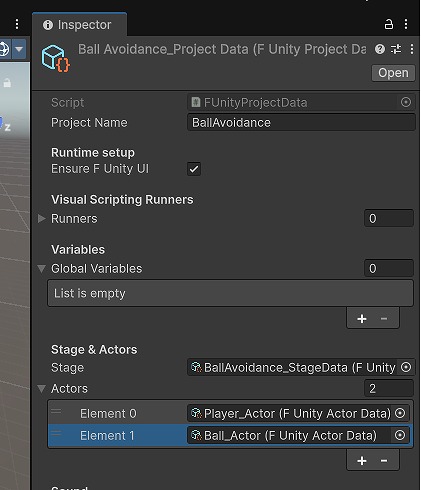Edit the Runners size field

[389, 218]
